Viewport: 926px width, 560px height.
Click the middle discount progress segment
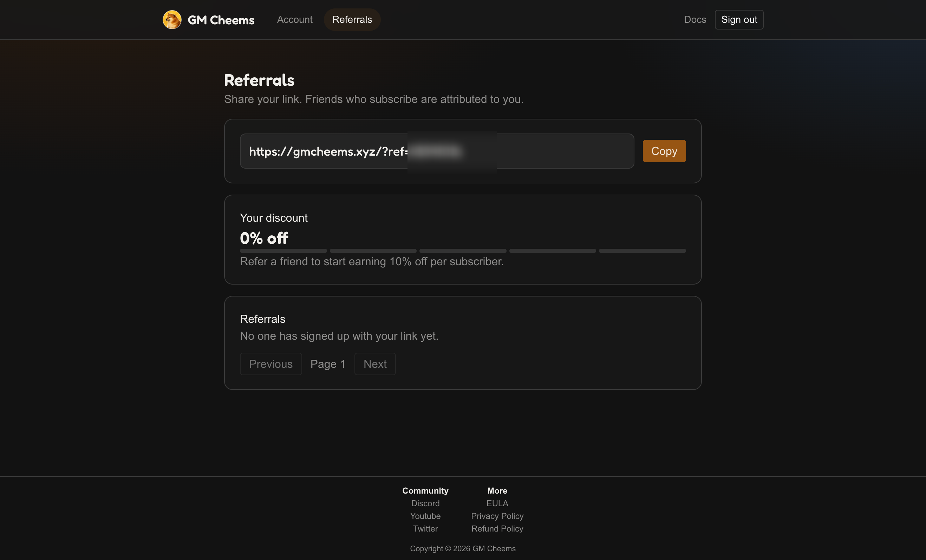[463, 251]
